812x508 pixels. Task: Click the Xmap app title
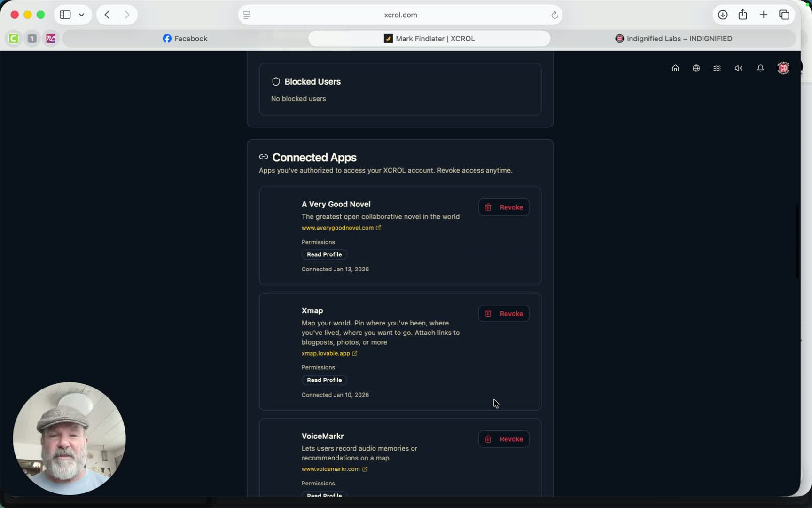click(312, 310)
